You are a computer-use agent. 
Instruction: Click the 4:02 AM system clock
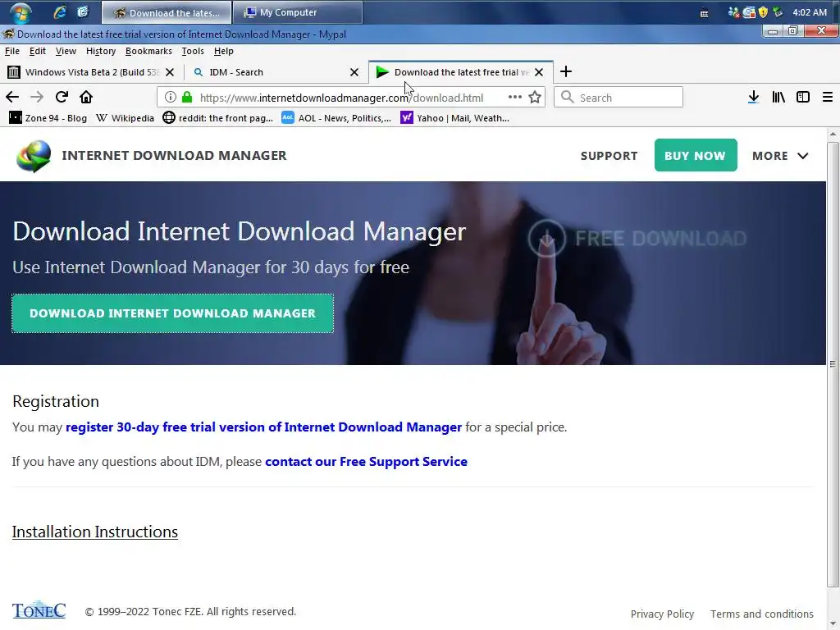pos(810,12)
